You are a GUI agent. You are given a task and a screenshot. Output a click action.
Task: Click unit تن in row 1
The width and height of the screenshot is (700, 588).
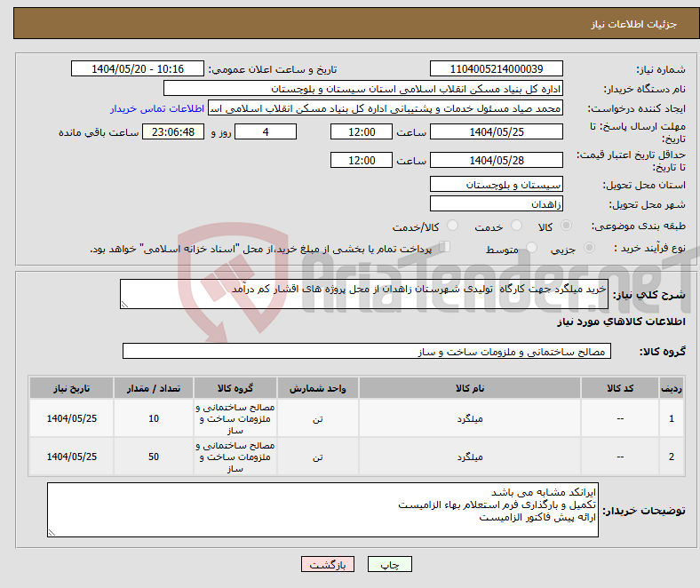(x=317, y=418)
